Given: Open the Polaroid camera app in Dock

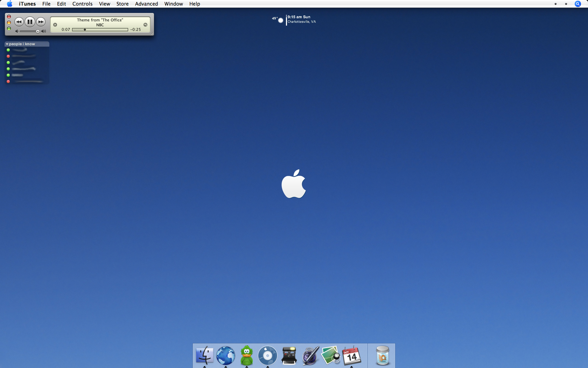Looking at the screenshot, I should 289,355.
